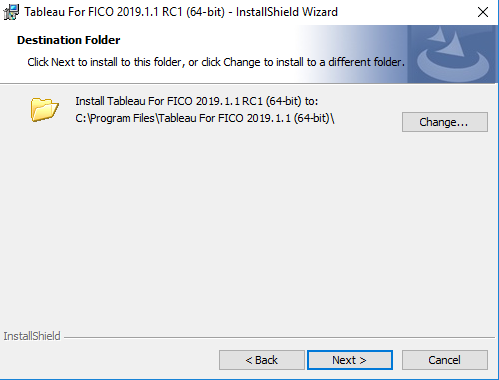The height and width of the screenshot is (380, 499).
Task: Click the 'Click Next to install' instruction text
Action: 216,62
